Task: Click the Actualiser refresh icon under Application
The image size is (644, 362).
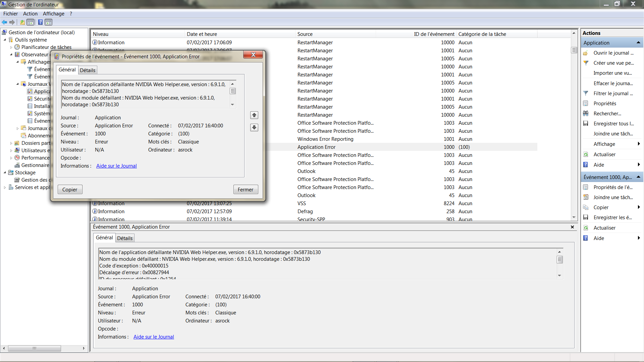Action: click(586, 155)
